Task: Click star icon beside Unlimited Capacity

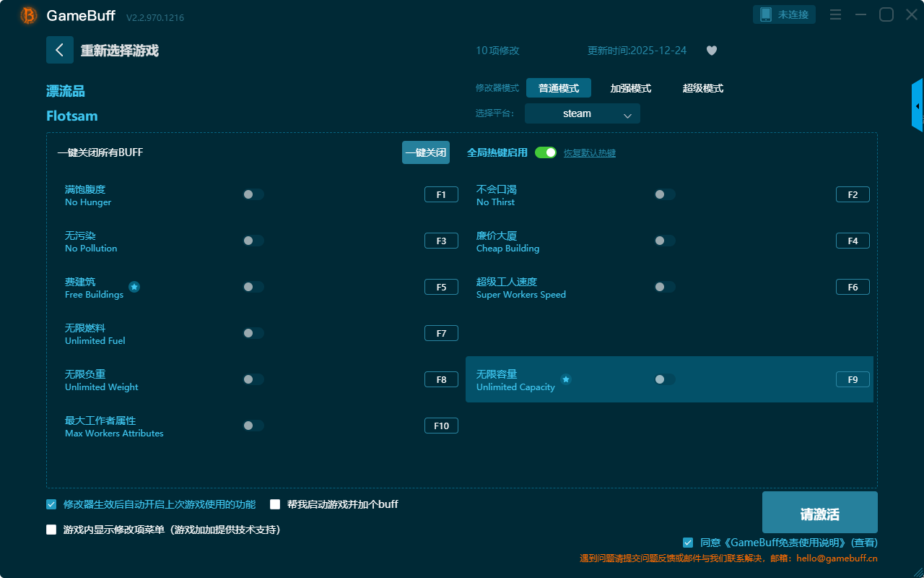Action: [566, 379]
